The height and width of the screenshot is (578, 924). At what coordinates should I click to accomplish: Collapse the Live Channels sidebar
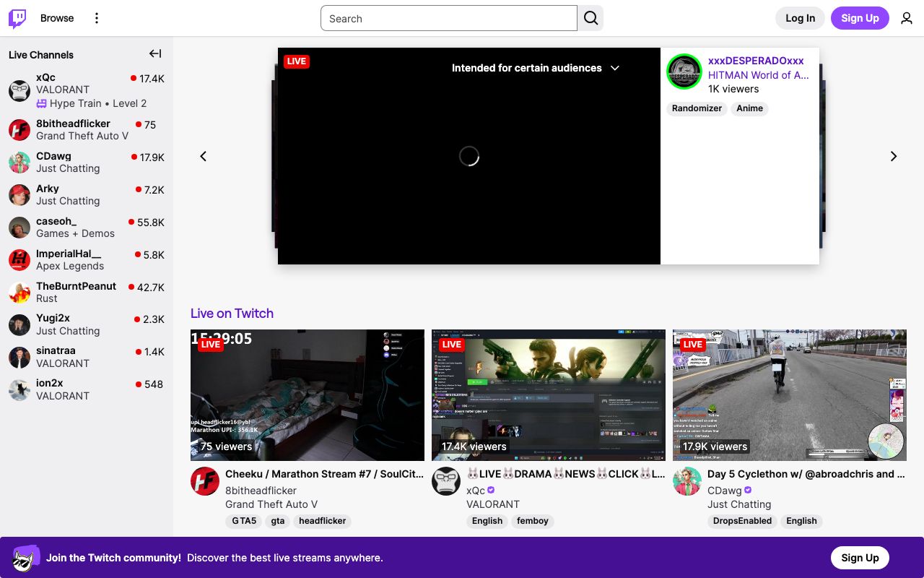[154, 53]
